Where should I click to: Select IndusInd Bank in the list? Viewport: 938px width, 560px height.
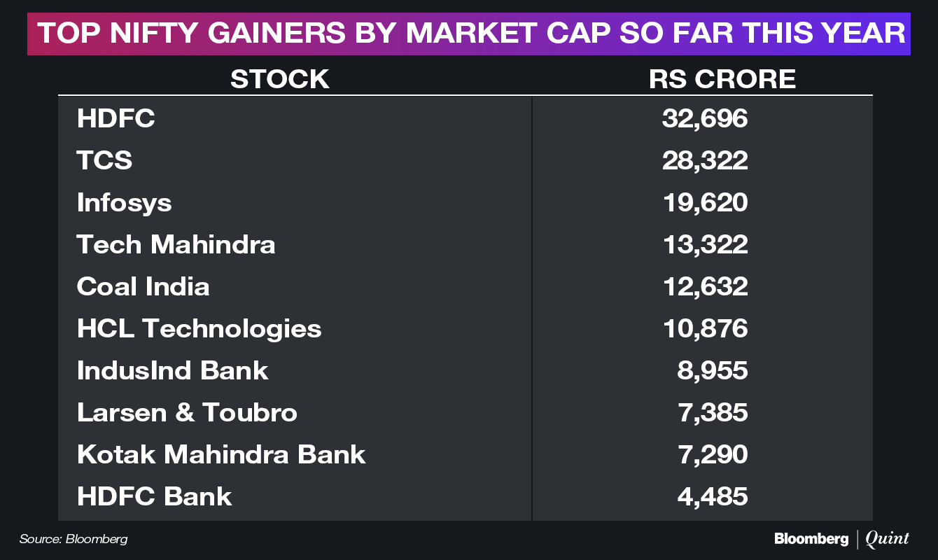tap(173, 370)
